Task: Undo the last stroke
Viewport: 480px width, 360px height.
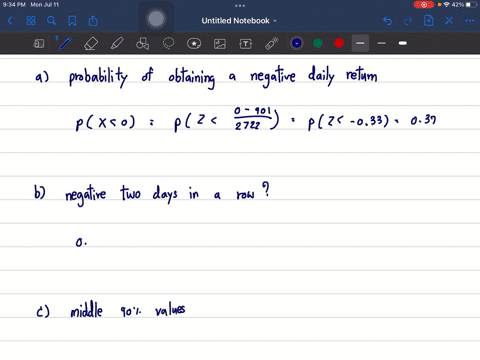Action: coord(387,21)
